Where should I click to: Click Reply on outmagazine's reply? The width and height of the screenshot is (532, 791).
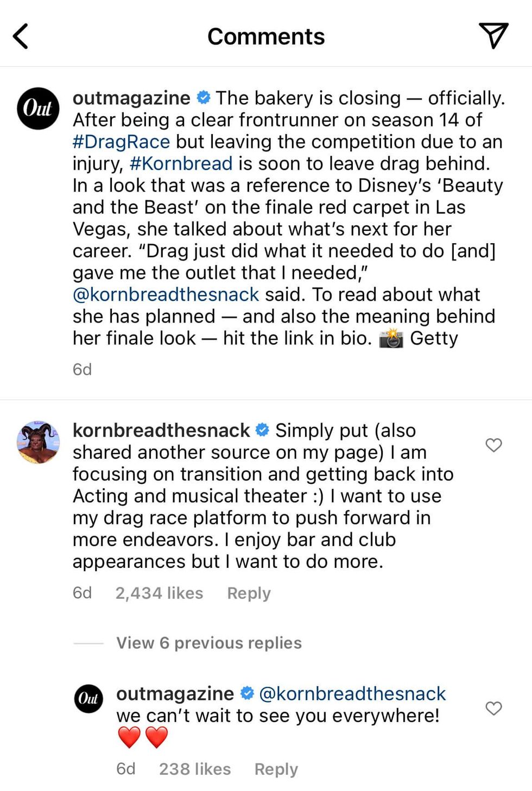point(275,769)
